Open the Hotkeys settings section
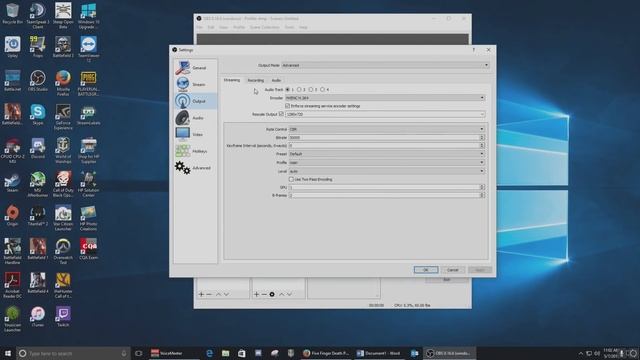The image size is (640, 360). coord(195,151)
